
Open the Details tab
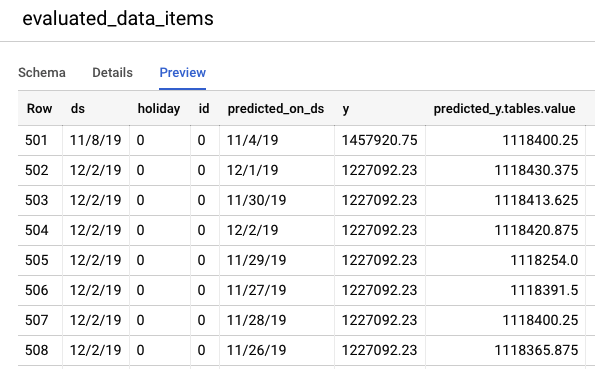coord(112,73)
